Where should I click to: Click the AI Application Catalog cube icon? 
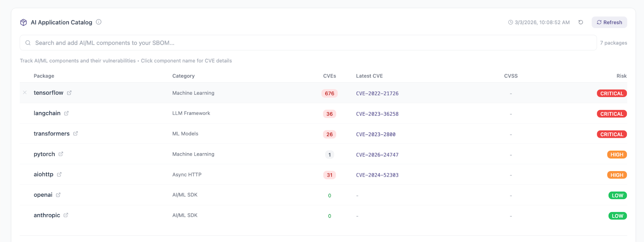point(23,23)
